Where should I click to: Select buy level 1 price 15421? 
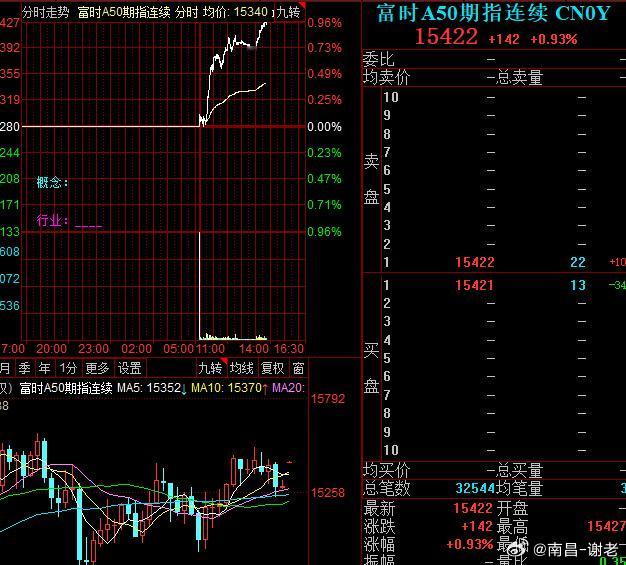pyautogui.click(x=474, y=285)
